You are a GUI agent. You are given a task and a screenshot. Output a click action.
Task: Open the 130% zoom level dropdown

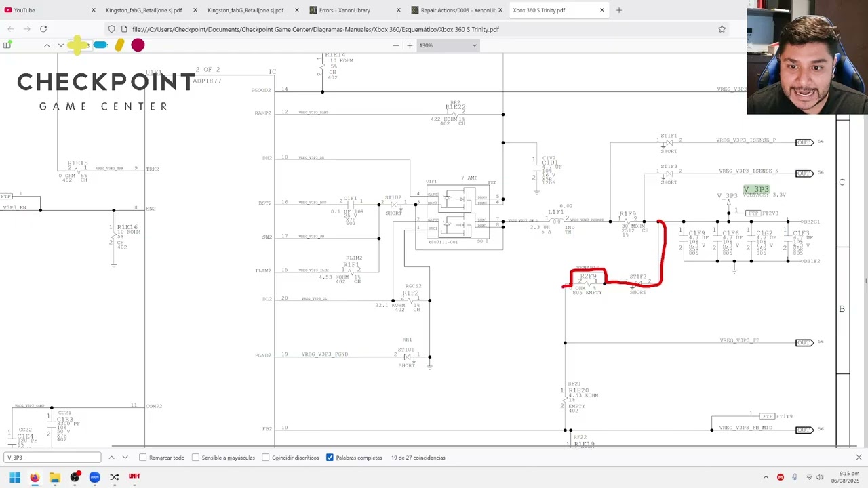[x=448, y=45]
